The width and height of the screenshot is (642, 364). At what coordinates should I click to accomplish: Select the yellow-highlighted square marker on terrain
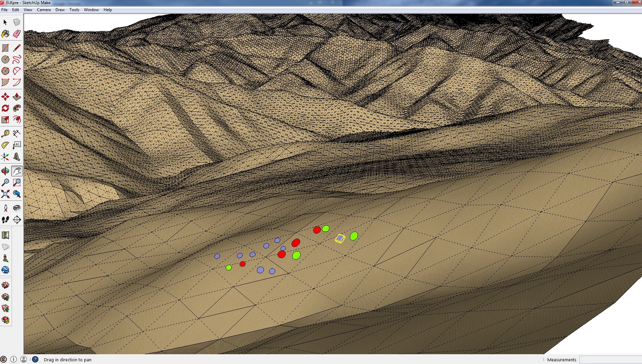pos(340,239)
